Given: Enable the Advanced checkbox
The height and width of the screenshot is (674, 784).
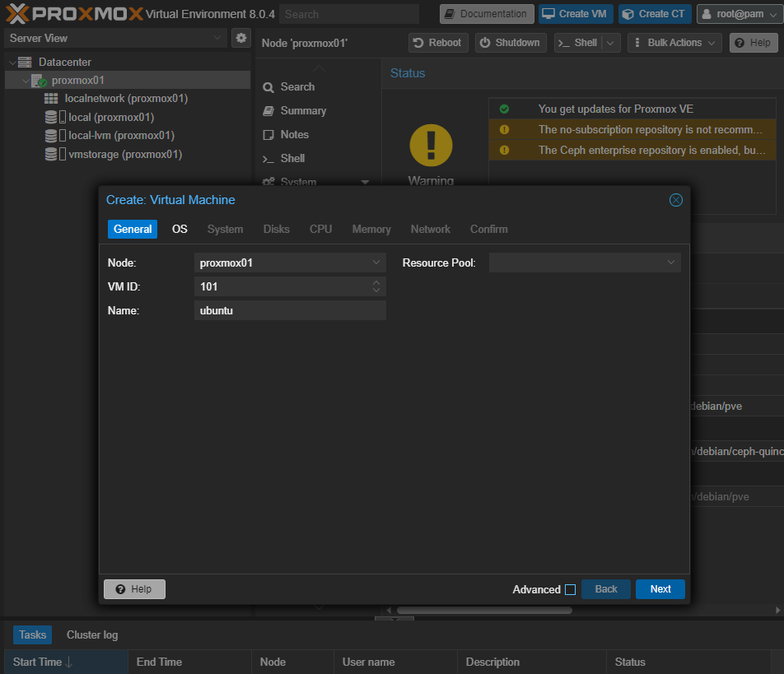Looking at the screenshot, I should pos(570,589).
